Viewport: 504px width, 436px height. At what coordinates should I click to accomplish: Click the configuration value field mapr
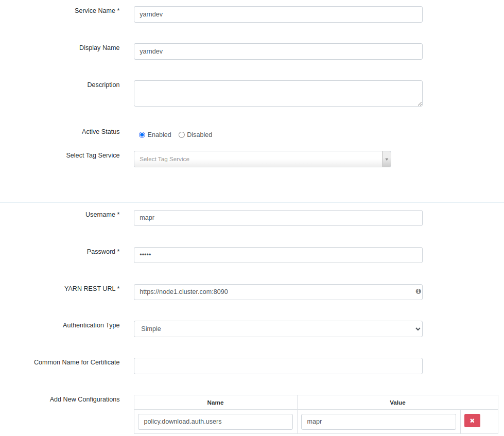click(378, 422)
